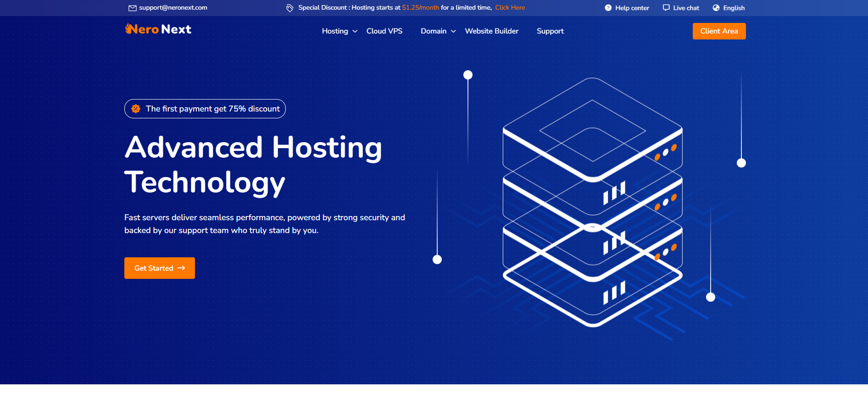Open the Cloud VPS page

384,31
